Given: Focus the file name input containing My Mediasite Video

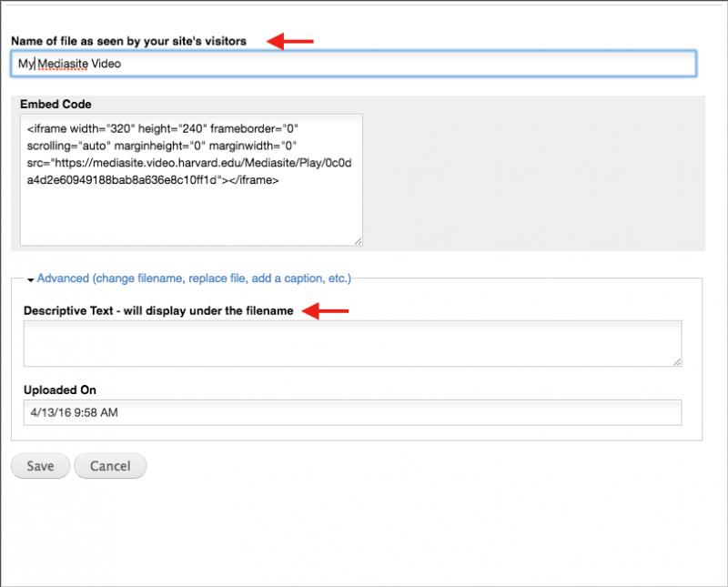Looking at the screenshot, I should (x=353, y=64).
